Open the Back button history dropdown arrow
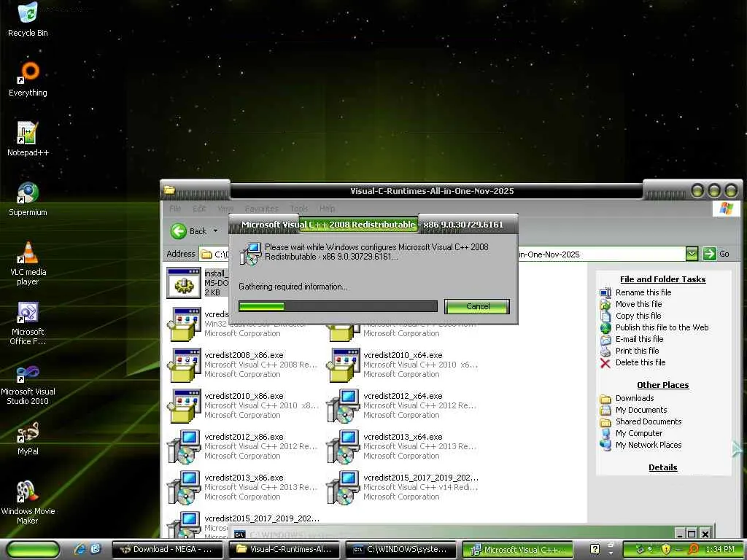This screenshot has width=747, height=560. 215,231
